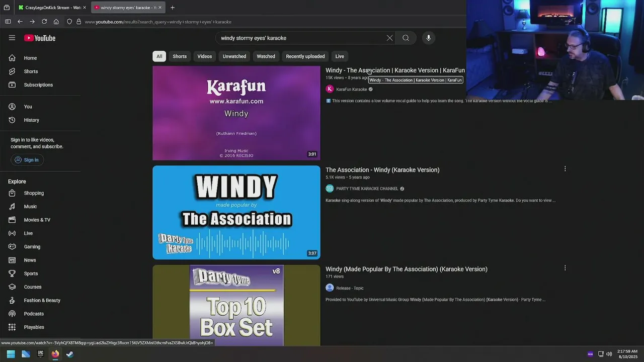Click the Sign in button
The width and height of the screenshot is (644, 362).
point(27,160)
